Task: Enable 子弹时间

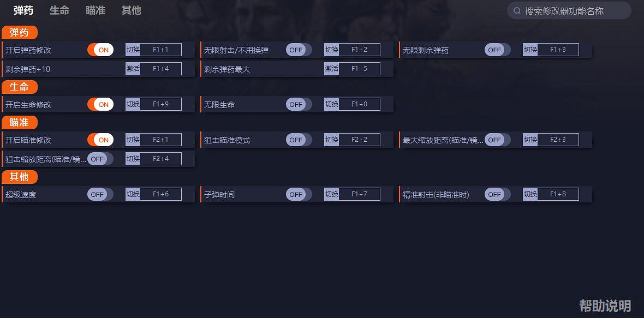Action: point(297,194)
